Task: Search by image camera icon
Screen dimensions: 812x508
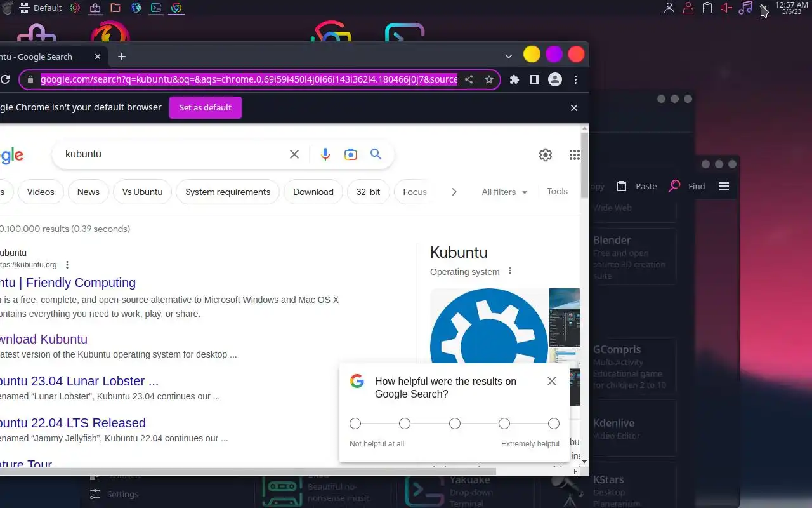Action: pyautogui.click(x=351, y=154)
